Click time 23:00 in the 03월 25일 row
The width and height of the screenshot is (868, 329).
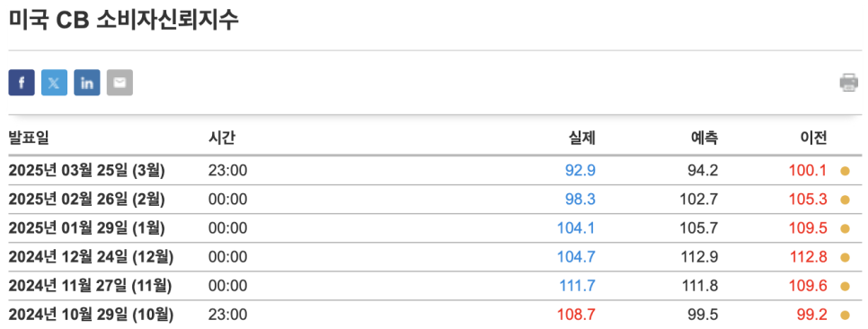(x=227, y=171)
